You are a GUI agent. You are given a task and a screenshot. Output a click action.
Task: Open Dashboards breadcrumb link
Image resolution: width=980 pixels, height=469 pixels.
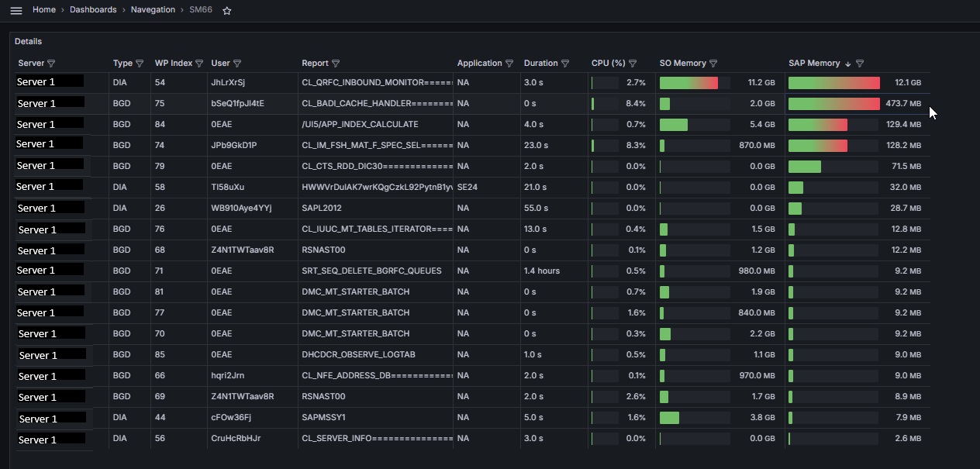pos(93,10)
